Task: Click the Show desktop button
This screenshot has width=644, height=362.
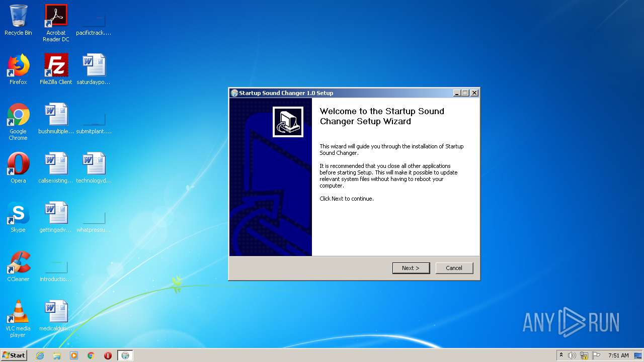Action: tap(638, 355)
